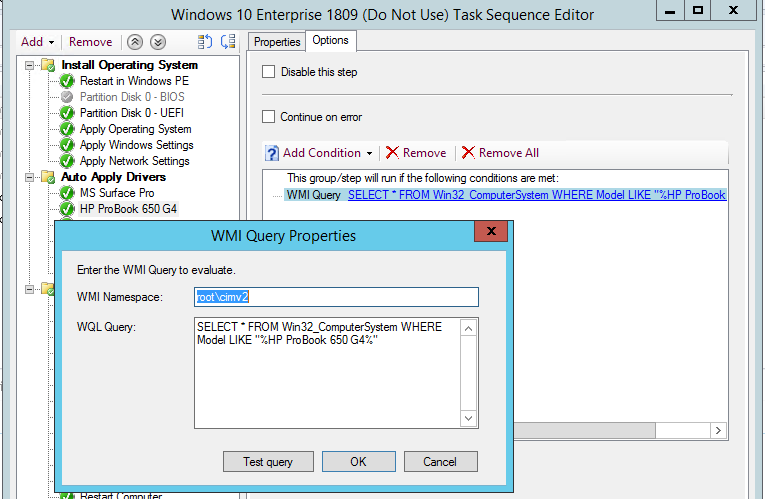Enable the Continue on error checkbox
This screenshot has width=765, height=499.
(268, 117)
